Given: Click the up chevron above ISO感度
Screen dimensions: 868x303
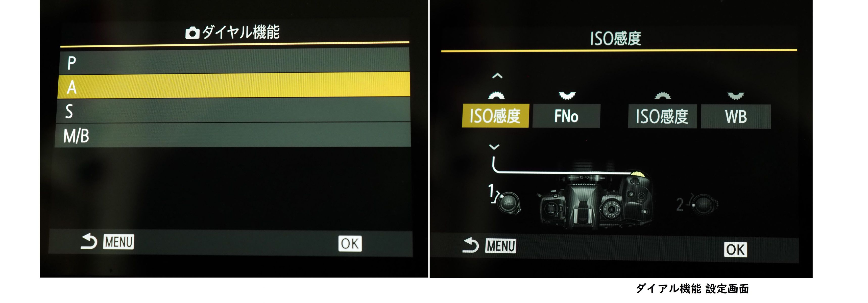Looking at the screenshot, I should (x=497, y=76).
